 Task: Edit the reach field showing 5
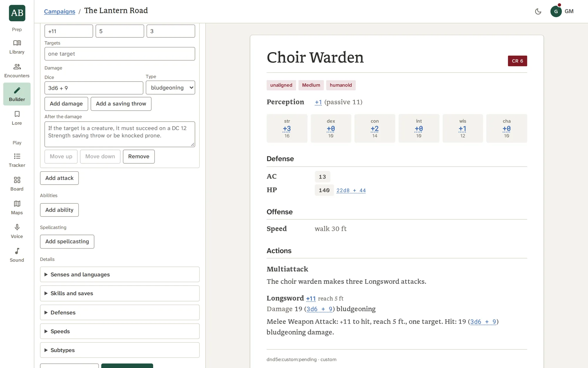coord(120,31)
